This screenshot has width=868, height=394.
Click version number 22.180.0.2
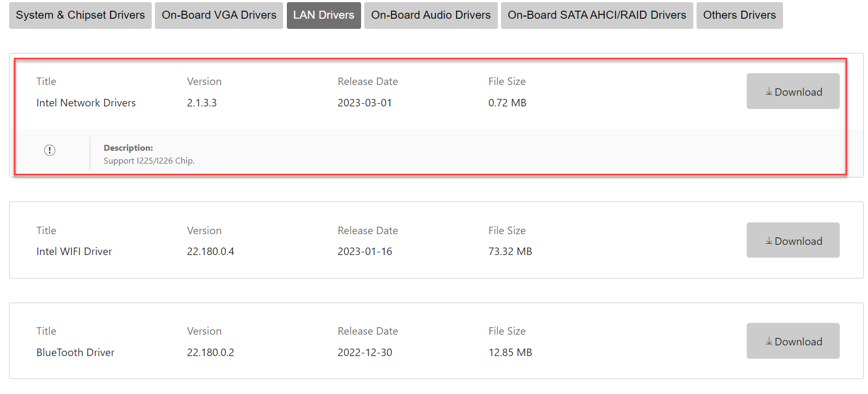(210, 352)
